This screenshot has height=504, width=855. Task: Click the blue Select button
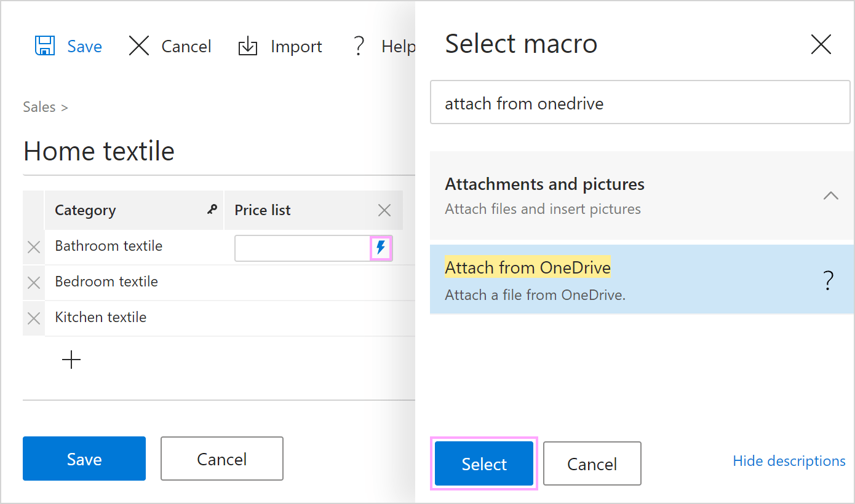[x=483, y=463]
